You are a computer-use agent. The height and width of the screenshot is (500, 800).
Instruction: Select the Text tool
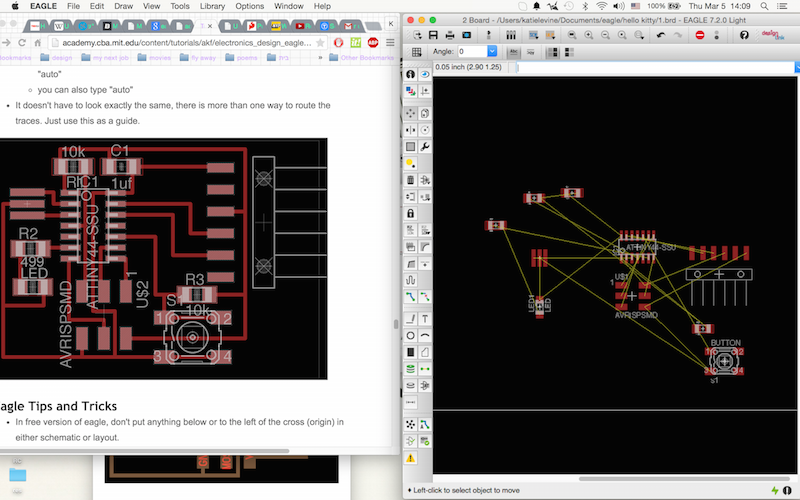[x=424, y=319]
